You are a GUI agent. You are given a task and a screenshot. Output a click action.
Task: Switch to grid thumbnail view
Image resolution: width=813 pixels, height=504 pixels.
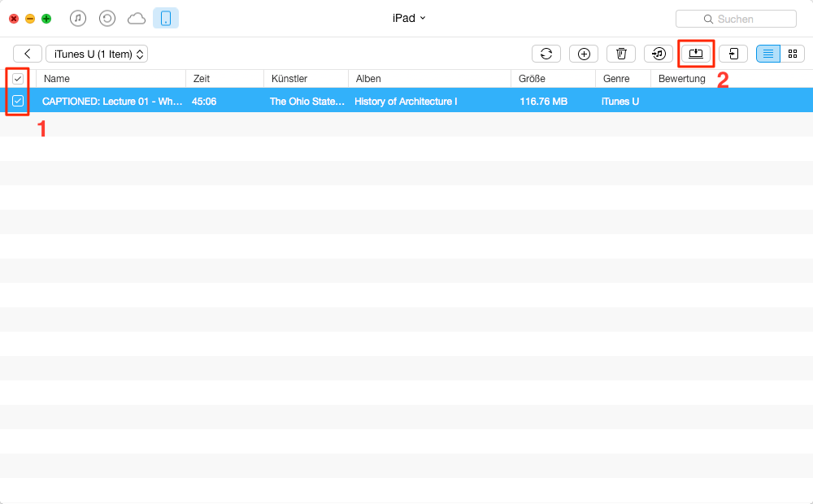pos(792,54)
